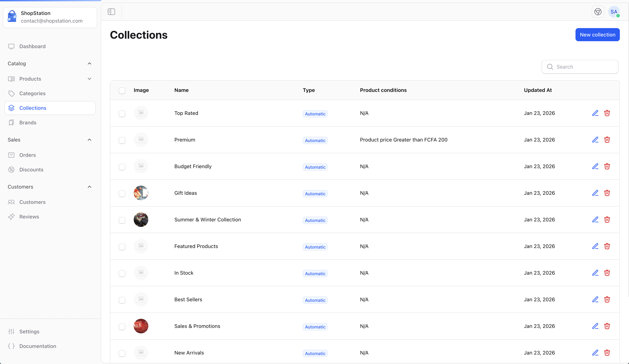Delete the Premium collection with trash icon
The height and width of the screenshot is (364, 629).
coord(607,140)
